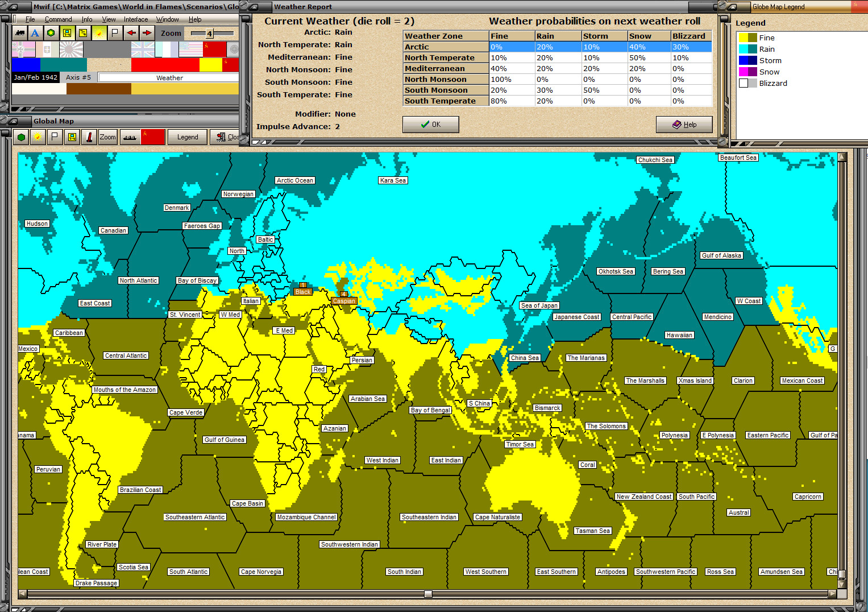
Task: Click the green hex icon in main toolbar
Action: click(51, 33)
